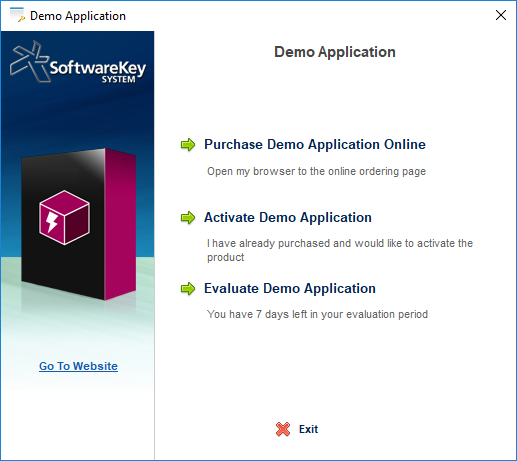Click the green arrow next to Activate Demo Application
This screenshot has width=517, height=461.
(188, 218)
